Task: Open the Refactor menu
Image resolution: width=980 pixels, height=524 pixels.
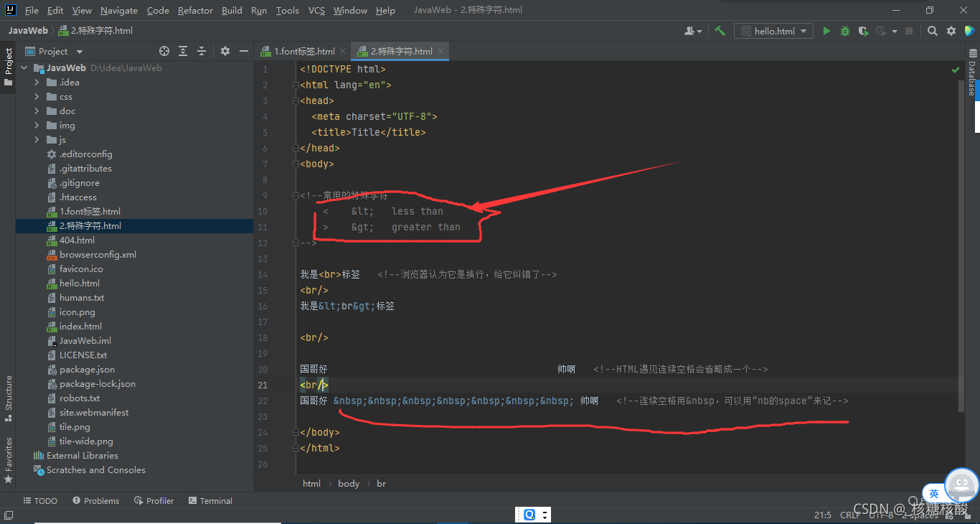Action: (195, 10)
